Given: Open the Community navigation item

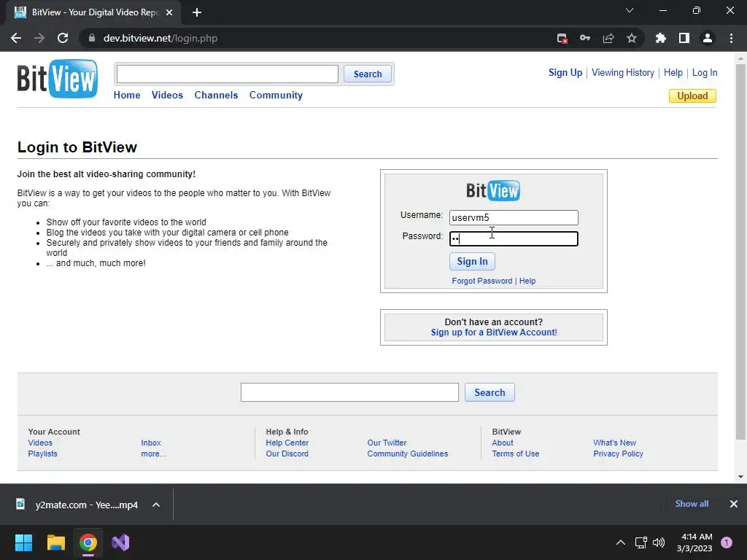Looking at the screenshot, I should coord(276,96).
